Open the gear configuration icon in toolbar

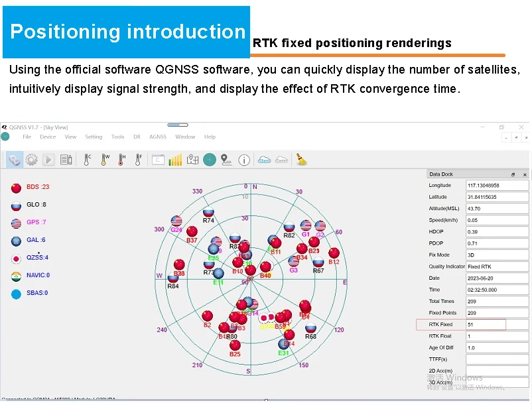click(31, 160)
